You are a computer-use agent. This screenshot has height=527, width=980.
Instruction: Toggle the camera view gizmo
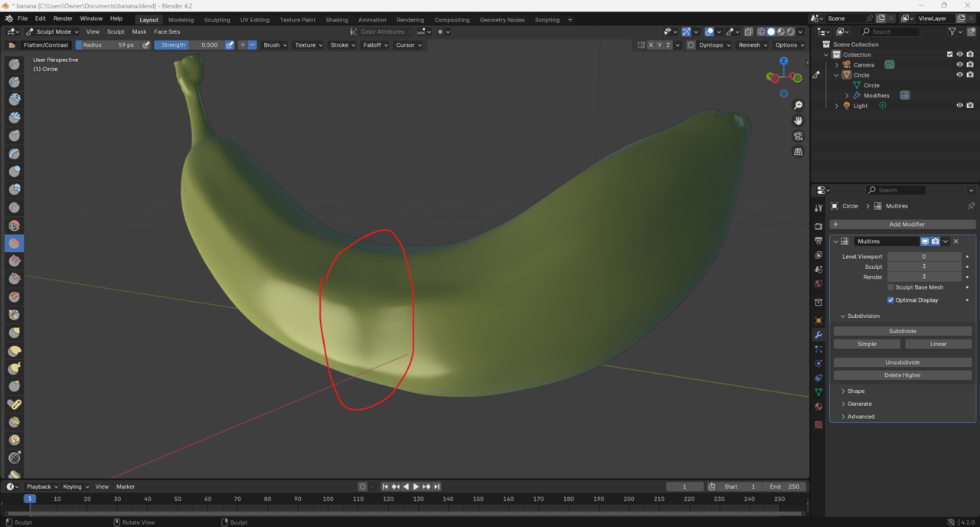coord(798,136)
